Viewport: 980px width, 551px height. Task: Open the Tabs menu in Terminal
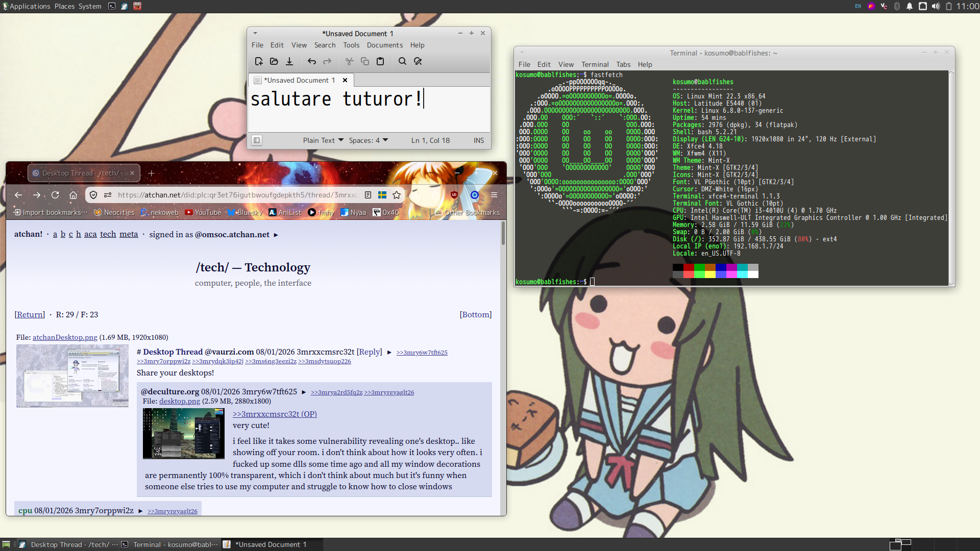(623, 64)
